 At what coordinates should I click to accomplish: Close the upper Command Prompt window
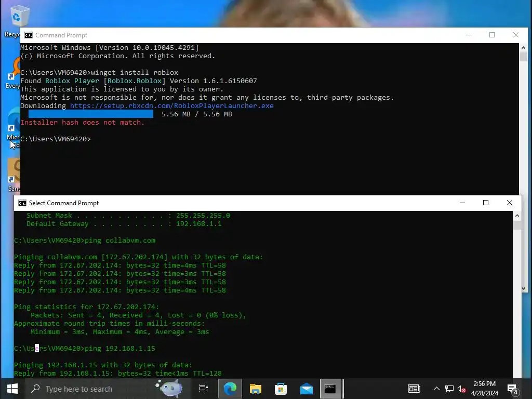(x=516, y=35)
